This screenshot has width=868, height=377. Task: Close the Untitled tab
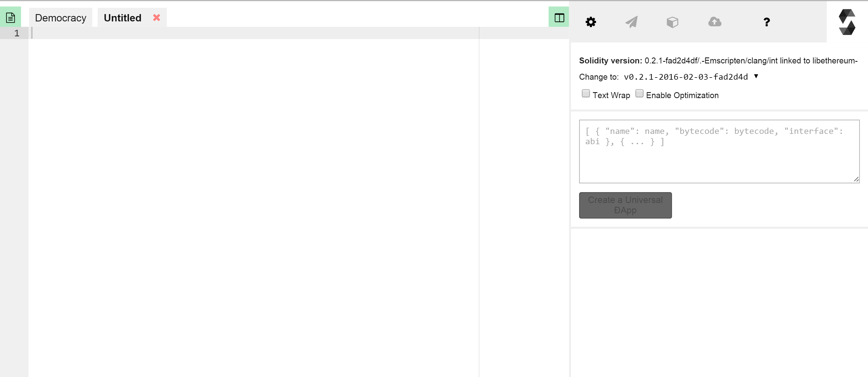coord(156,18)
